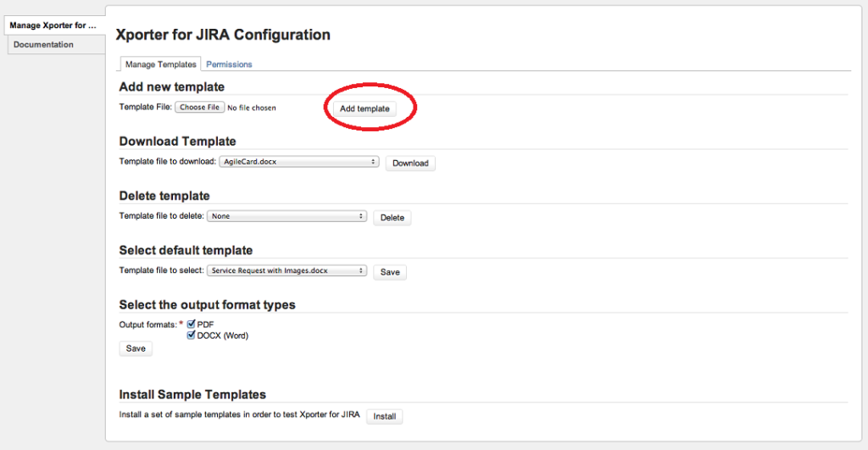Image resolution: width=868 pixels, height=450 pixels.
Task: Toggle the PDF output format checkbox
Action: 191,324
